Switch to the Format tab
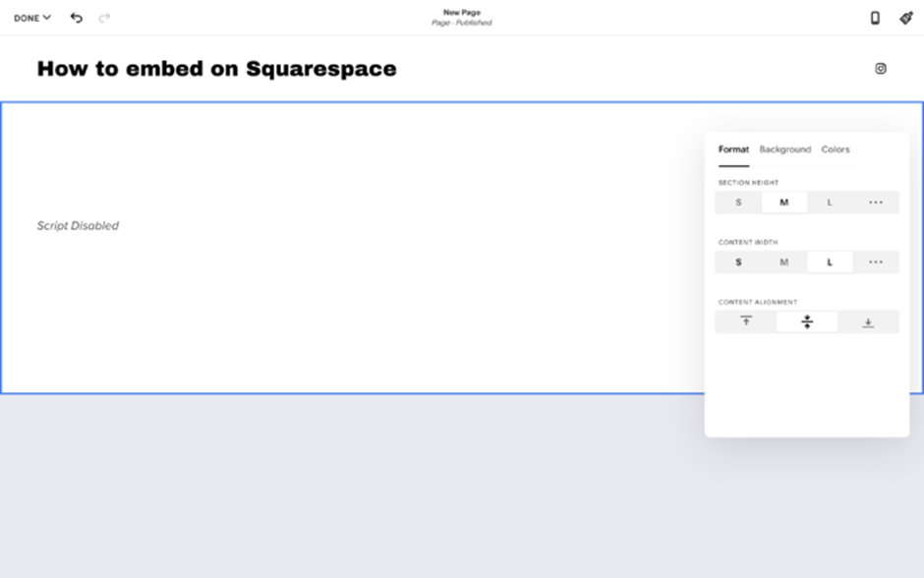 tap(733, 149)
